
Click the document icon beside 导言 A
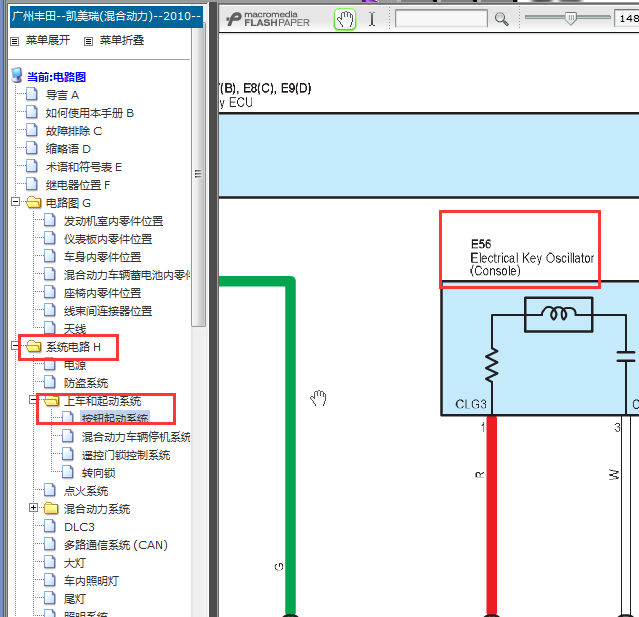point(32,94)
